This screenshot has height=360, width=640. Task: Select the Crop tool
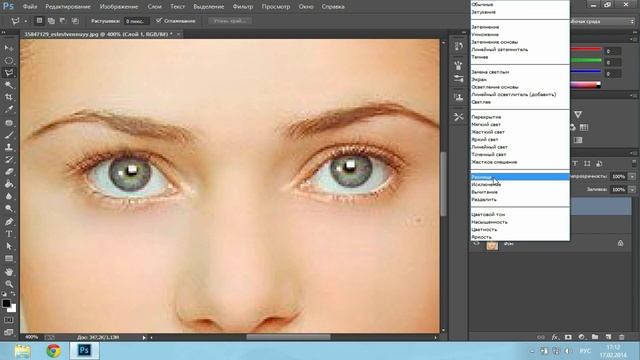[x=9, y=97]
